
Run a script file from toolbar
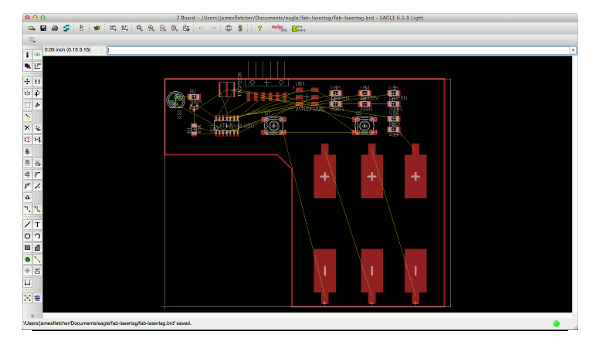pos(113,28)
